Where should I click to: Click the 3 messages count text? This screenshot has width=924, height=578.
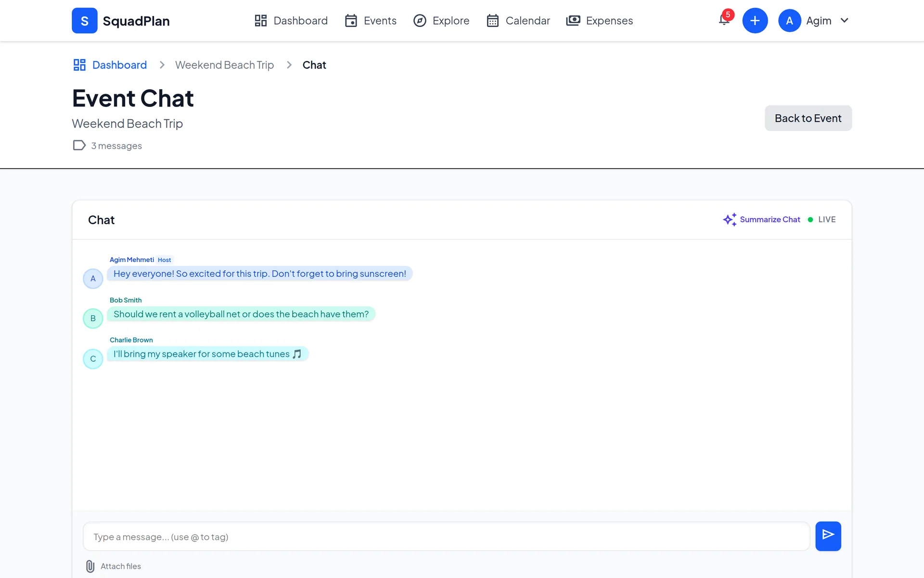pos(116,146)
